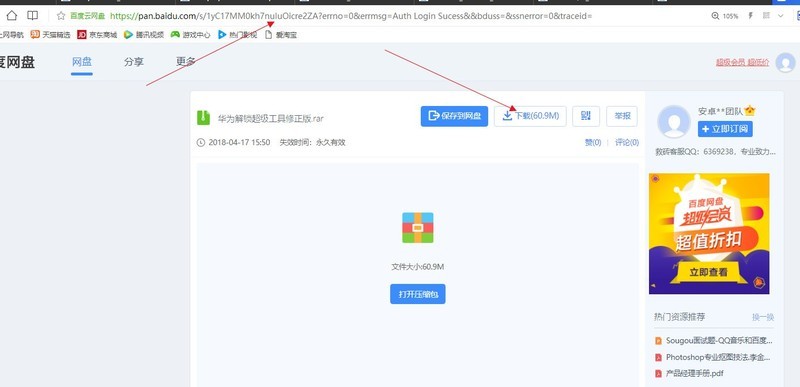Click the 失效时间：永久有效 text
The image size is (800, 387).
(x=312, y=142)
